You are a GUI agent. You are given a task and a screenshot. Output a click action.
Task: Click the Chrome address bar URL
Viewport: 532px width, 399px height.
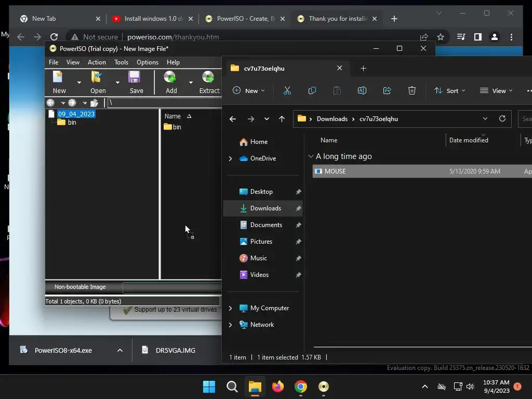173,37
